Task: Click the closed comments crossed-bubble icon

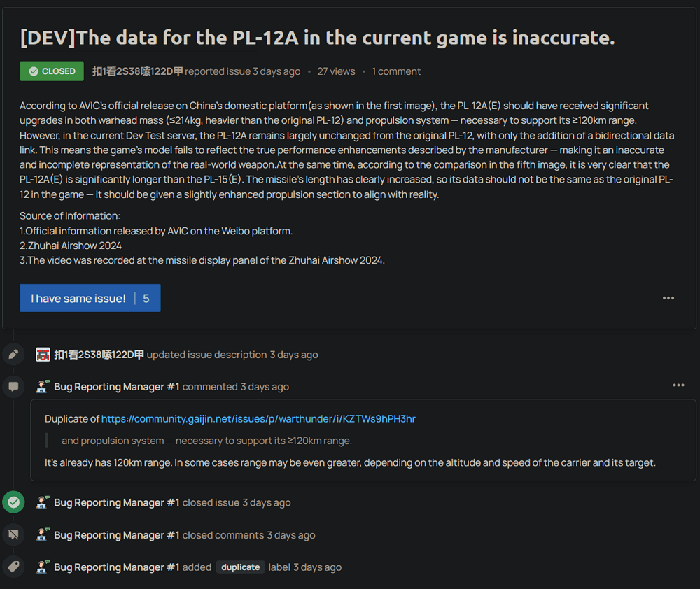Action: [13, 535]
